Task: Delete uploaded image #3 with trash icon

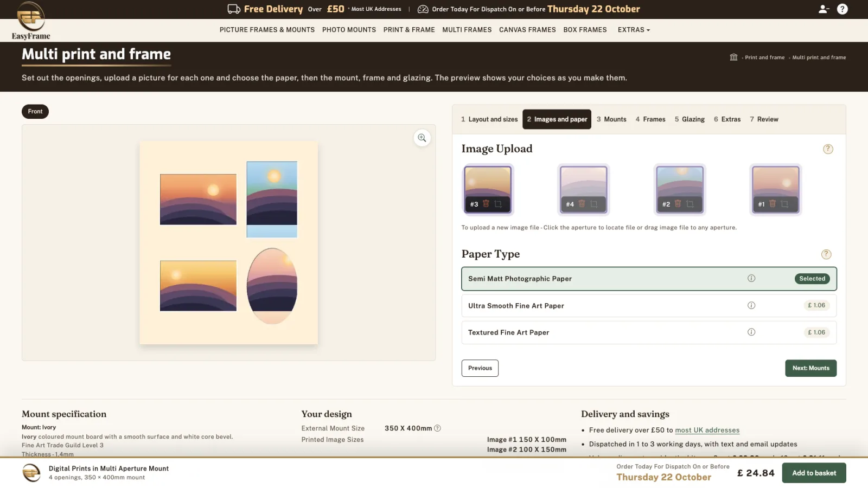Action: [486, 204]
